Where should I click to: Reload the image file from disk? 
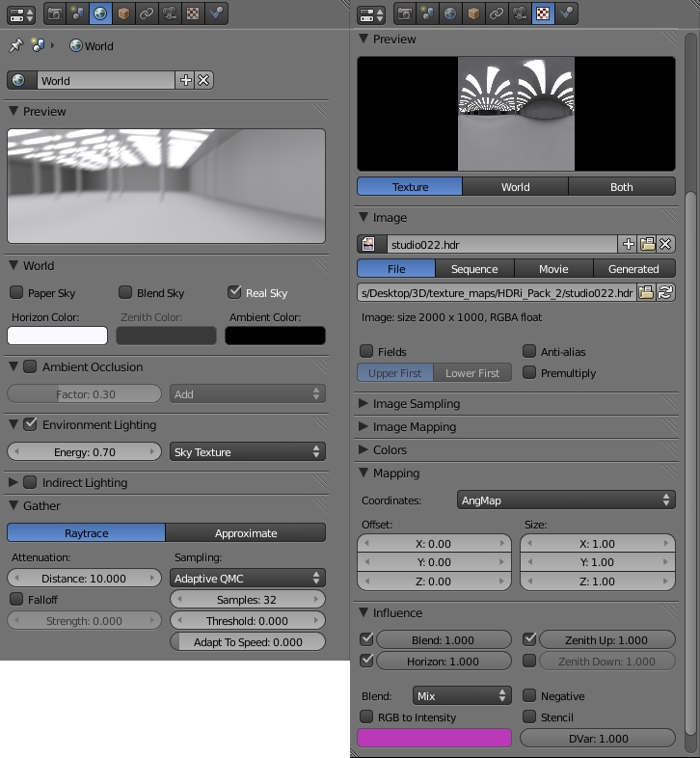(665, 292)
